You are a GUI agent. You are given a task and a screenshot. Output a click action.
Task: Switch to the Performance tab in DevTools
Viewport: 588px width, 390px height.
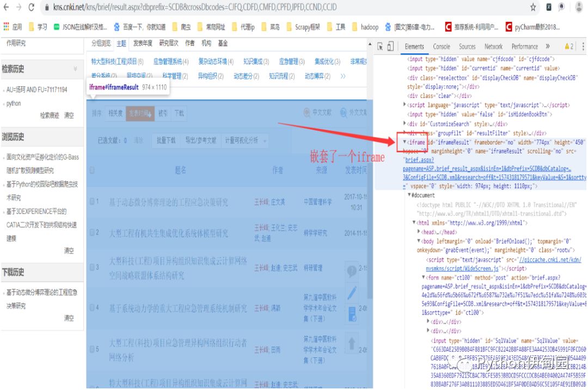coord(525,46)
